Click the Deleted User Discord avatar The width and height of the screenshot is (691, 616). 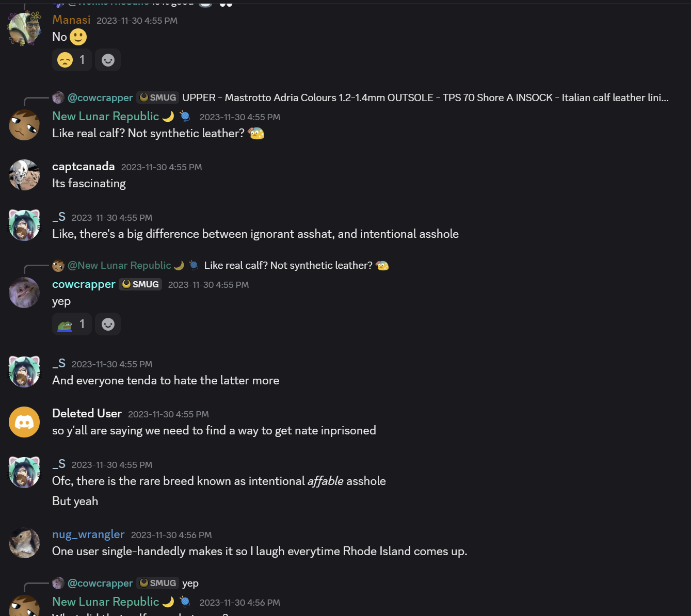[x=24, y=422]
